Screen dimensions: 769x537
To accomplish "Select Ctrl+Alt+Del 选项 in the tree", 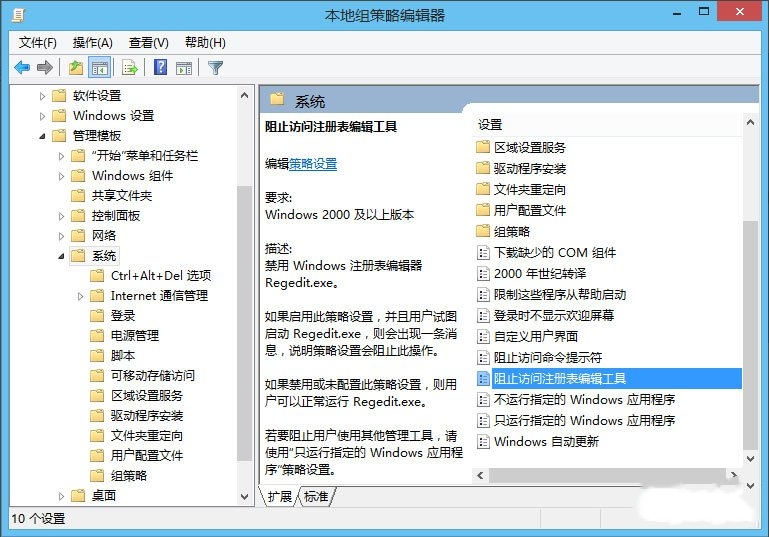I will [161, 276].
